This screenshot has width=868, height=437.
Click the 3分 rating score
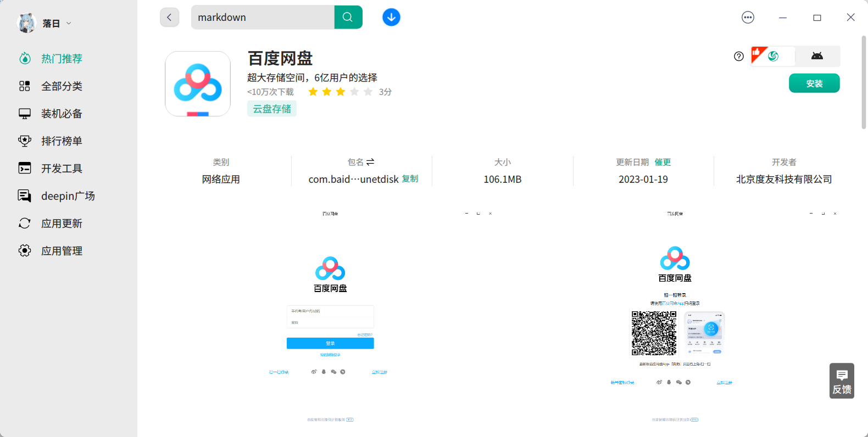click(385, 92)
